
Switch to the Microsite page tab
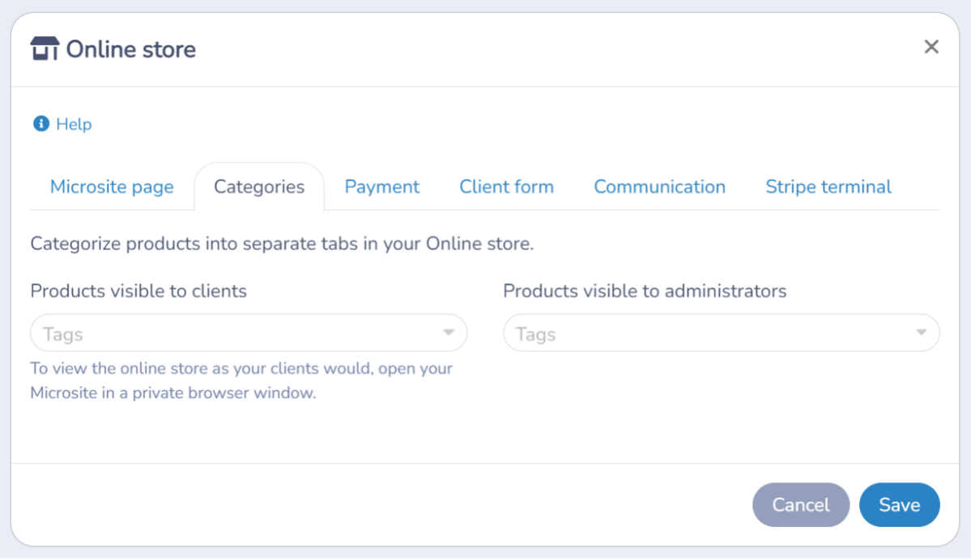point(112,187)
